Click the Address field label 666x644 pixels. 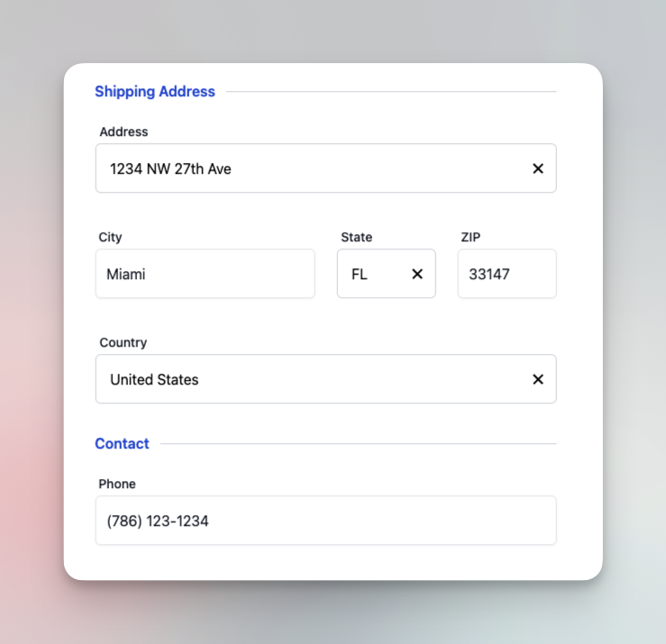pyautogui.click(x=123, y=132)
